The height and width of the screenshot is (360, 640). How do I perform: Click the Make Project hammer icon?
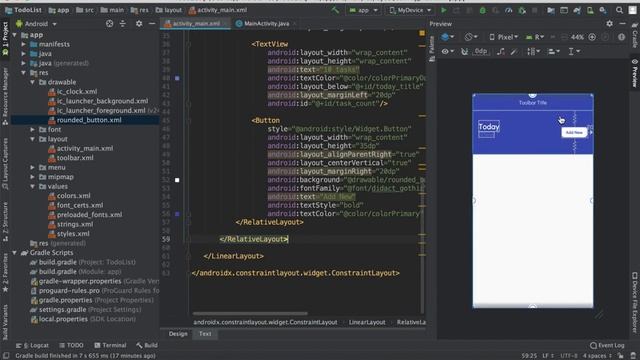[335, 10]
